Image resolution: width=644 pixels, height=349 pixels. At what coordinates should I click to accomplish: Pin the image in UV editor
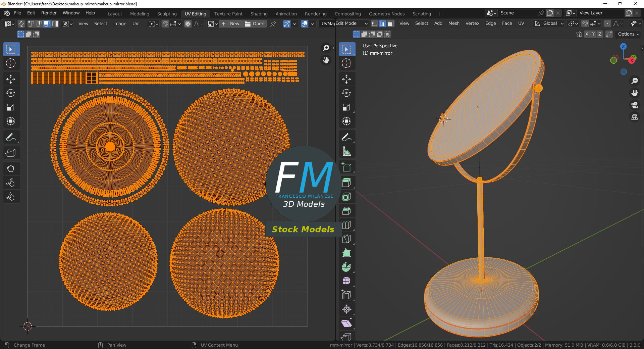pos(273,24)
